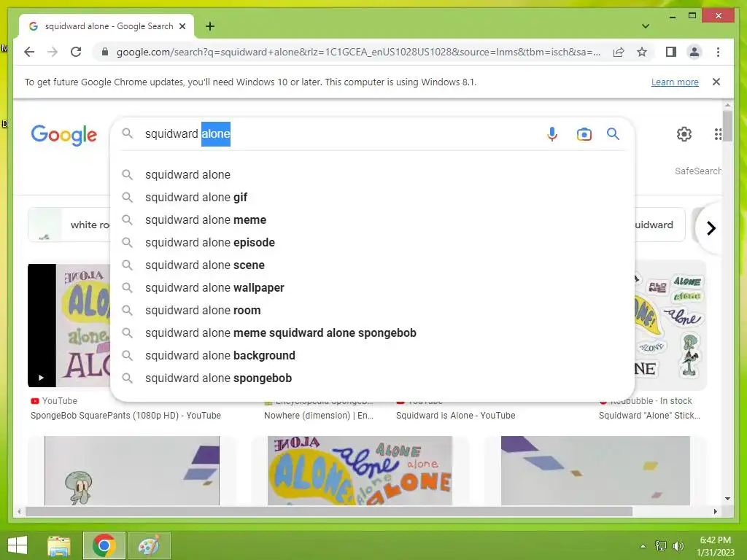Click the vertical scrollbar down arrow
This screenshot has height=560, width=747.
[727, 499]
